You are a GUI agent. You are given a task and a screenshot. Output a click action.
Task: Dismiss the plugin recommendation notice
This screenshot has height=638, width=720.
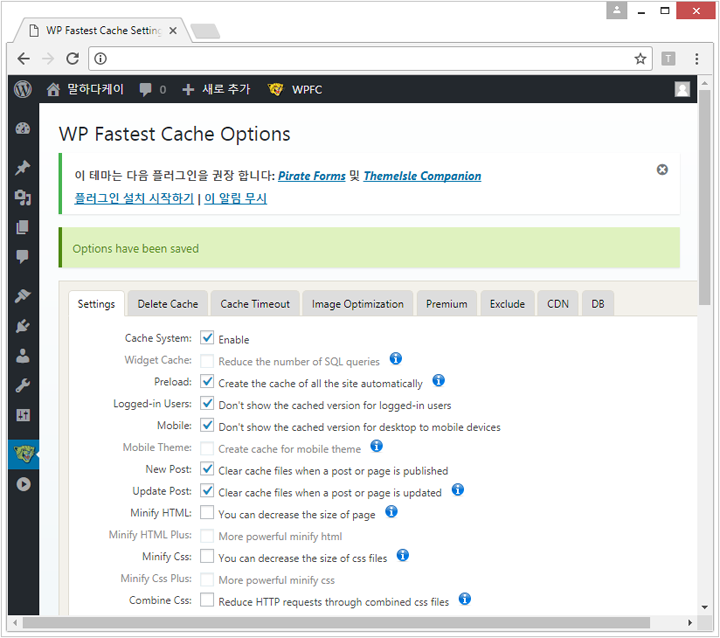coord(662,170)
